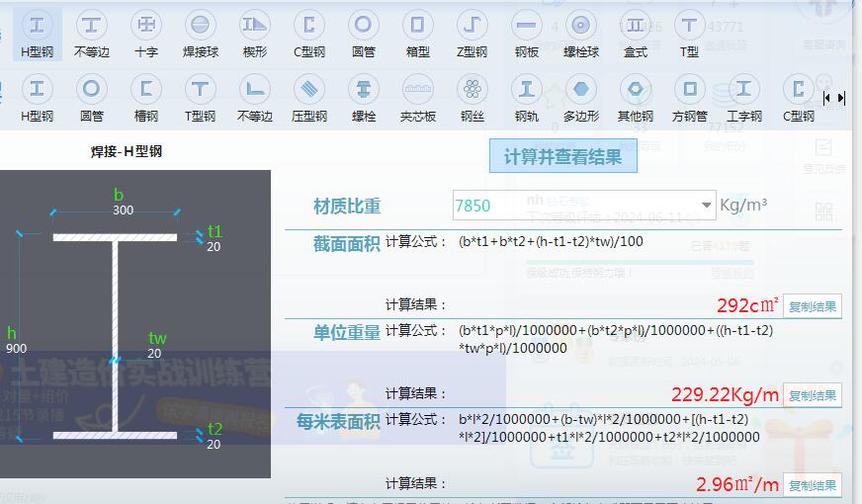Click the 材质比重 label

pyautogui.click(x=346, y=207)
